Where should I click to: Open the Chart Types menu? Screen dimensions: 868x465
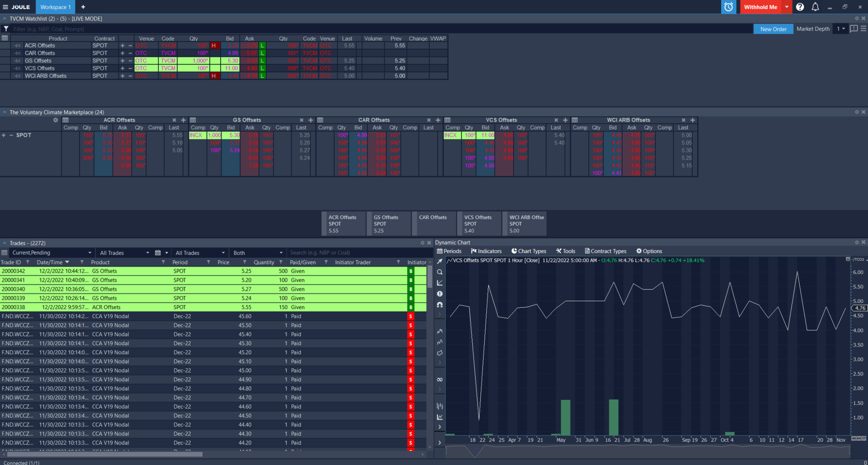point(528,251)
